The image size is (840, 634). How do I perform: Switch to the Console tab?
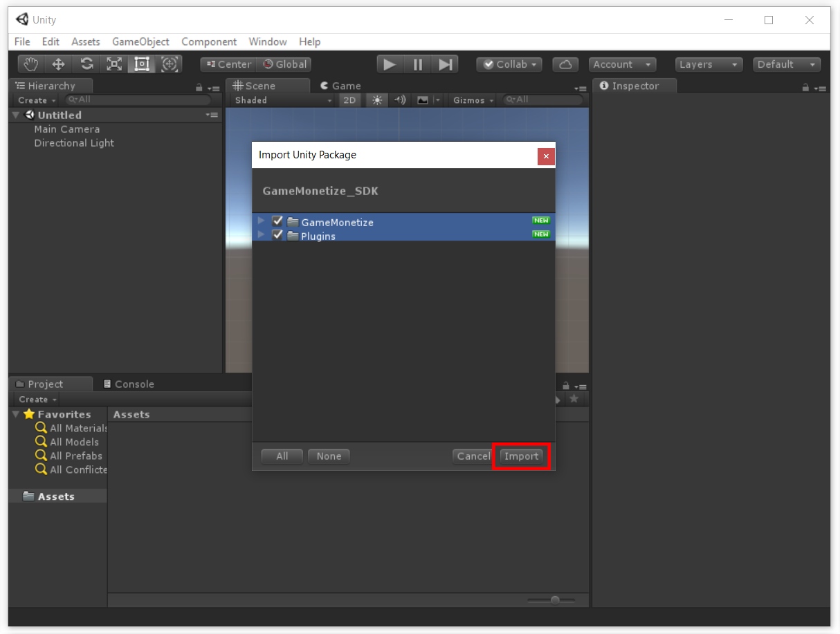[129, 384]
